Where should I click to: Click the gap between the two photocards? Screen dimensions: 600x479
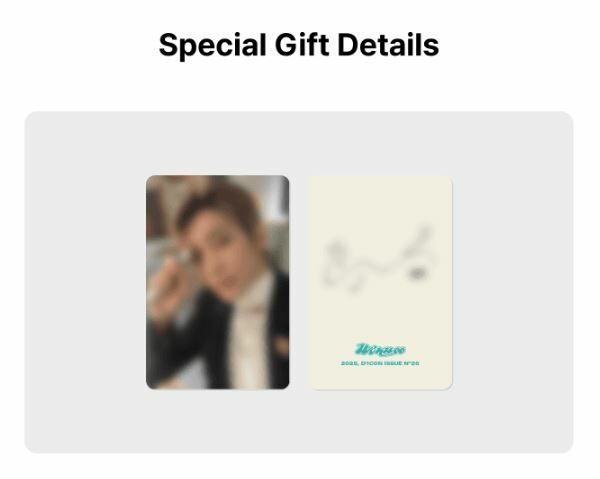[x=299, y=282]
